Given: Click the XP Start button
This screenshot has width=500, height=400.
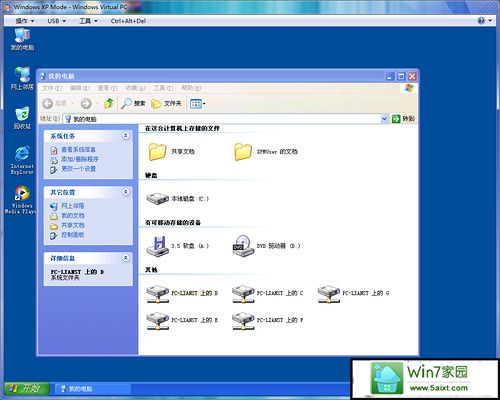Looking at the screenshot, I should [27, 388].
